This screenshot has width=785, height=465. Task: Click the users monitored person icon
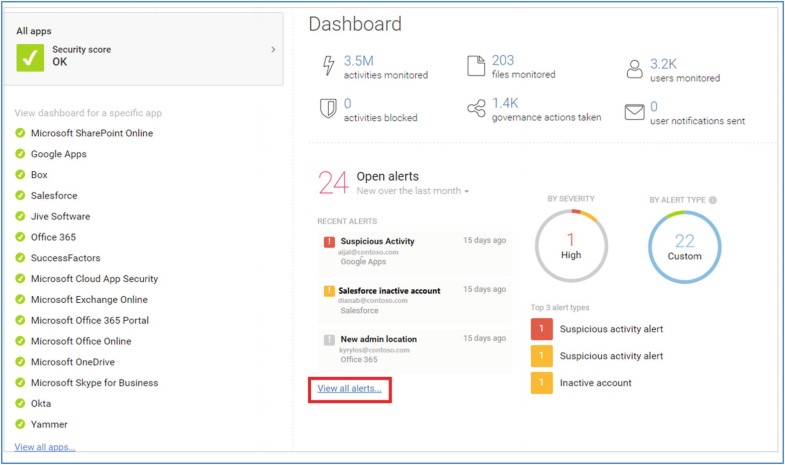point(634,69)
